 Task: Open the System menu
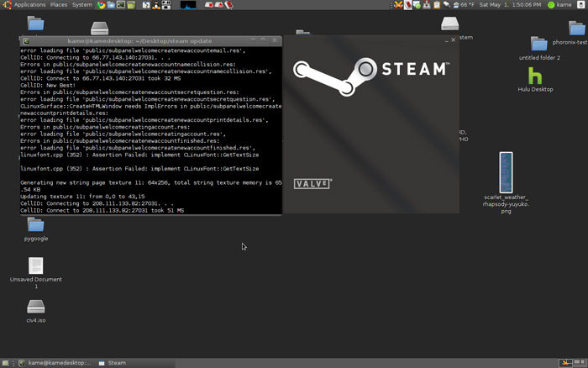coord(82,5)
